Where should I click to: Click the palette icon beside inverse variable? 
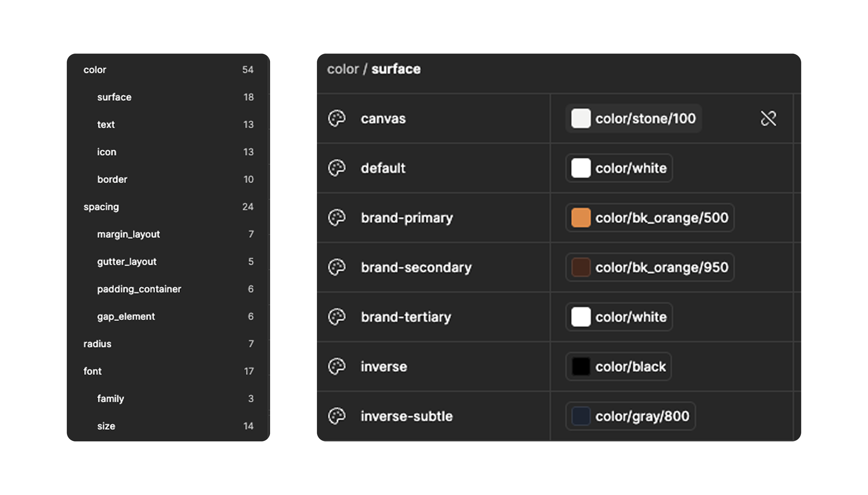[x=337, y=366]
